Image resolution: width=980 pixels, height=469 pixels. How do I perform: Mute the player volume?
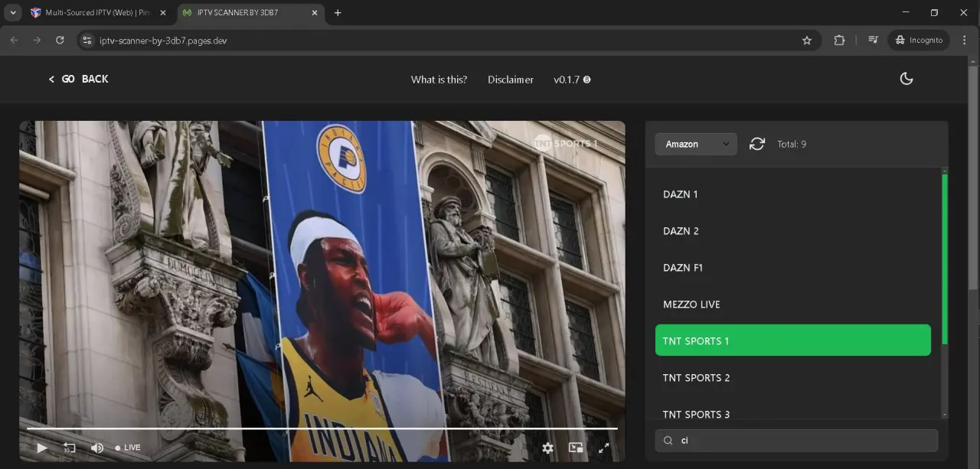[x=97, y=448]
